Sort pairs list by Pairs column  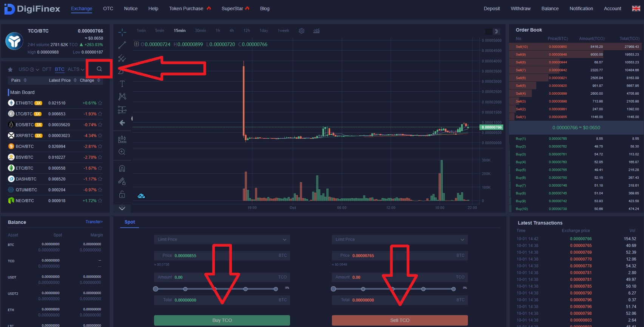[19, 80]
